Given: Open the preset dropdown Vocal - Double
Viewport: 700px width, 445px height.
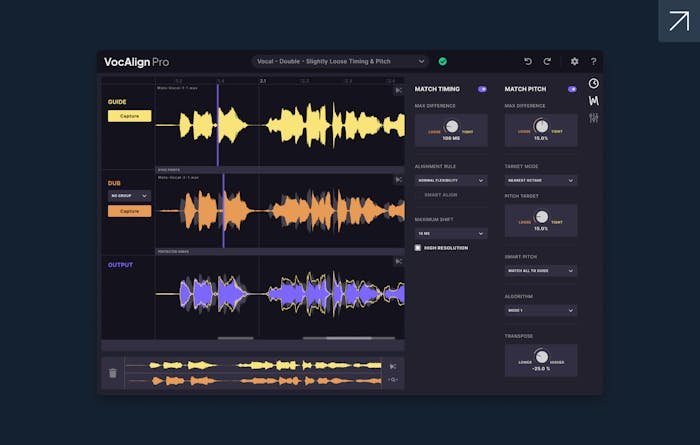Looking at the screenshot, I should 340,62.
